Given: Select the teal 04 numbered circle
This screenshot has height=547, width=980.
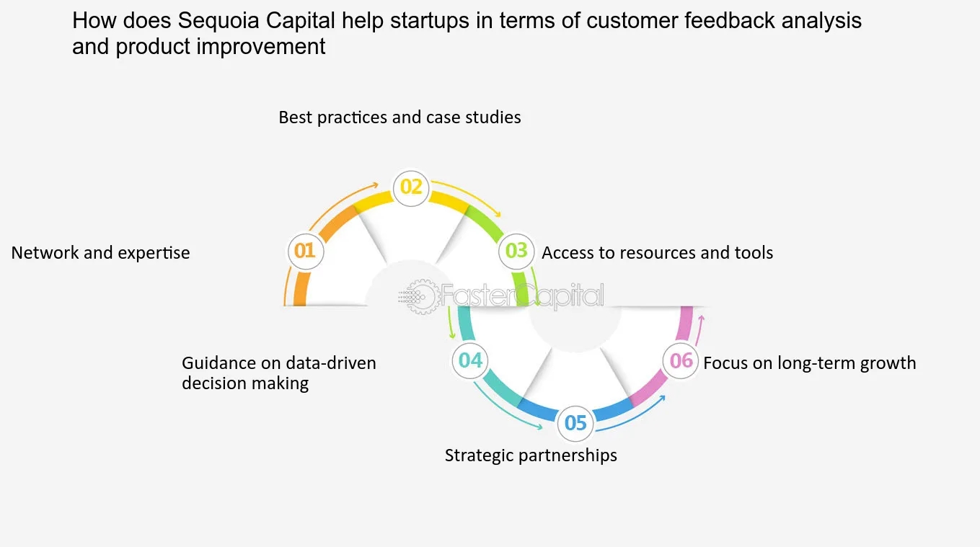Looking at the screenshot, I should (x=470, y=360).
